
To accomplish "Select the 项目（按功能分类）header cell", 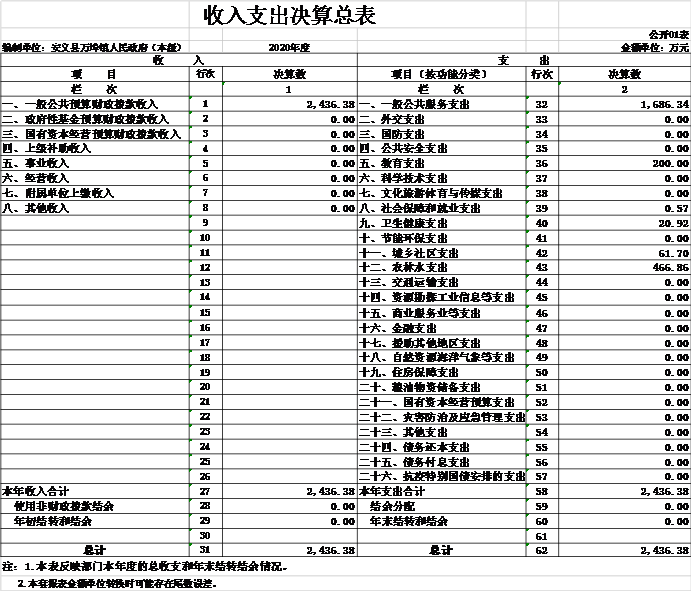I will pyautogui.click(x=441, y=74).
